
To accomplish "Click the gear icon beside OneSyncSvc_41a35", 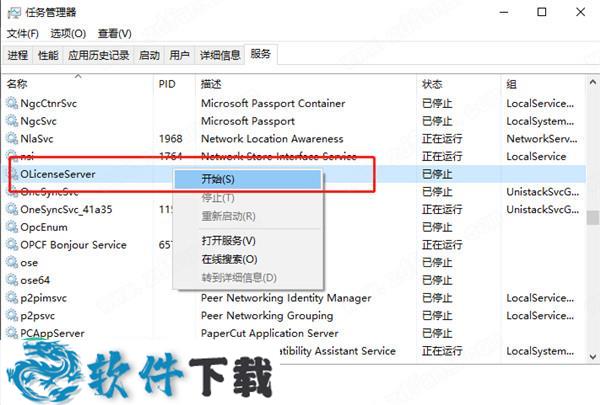I will [x=12, y=209].
